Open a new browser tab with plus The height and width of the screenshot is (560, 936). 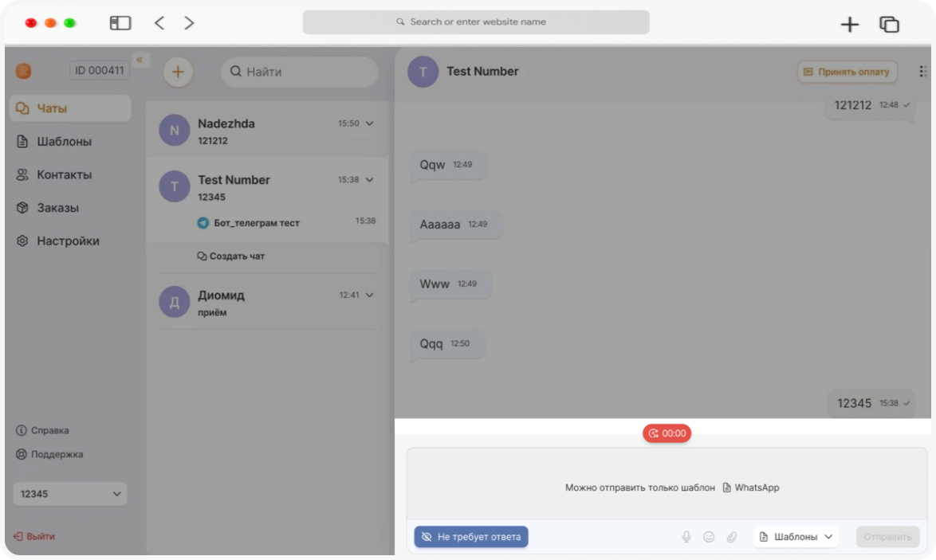coord(849,24)
